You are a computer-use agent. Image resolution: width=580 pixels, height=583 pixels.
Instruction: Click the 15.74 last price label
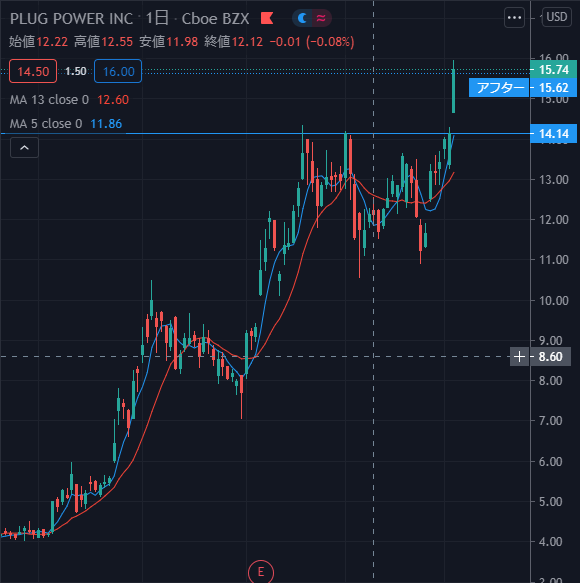coord(554,70)
